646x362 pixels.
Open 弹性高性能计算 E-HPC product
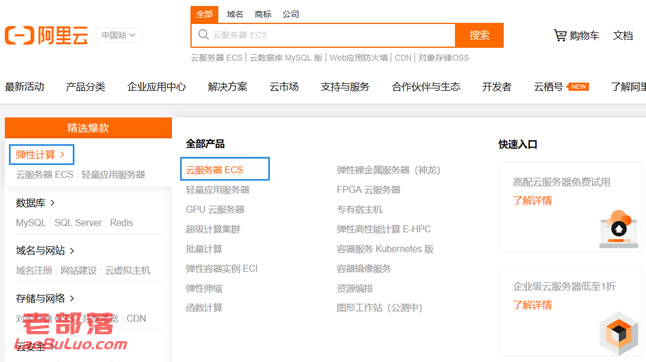tap(384, 229)
